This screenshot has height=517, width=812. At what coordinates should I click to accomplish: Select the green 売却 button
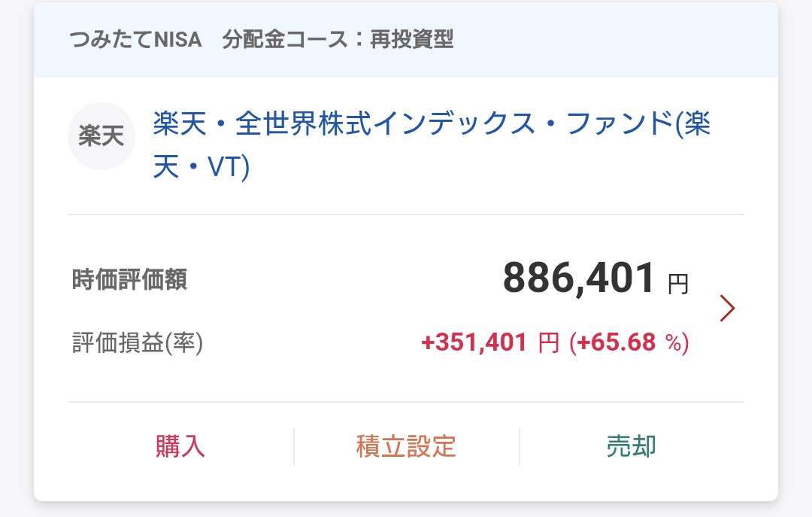click(632, 446)
